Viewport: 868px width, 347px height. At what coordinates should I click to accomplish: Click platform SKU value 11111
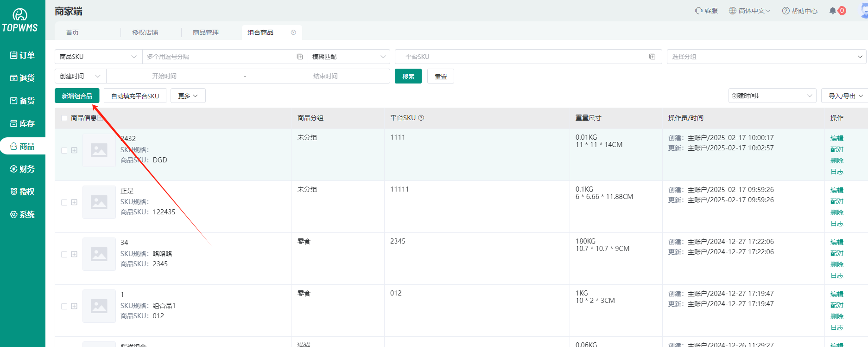coord(399,189)
